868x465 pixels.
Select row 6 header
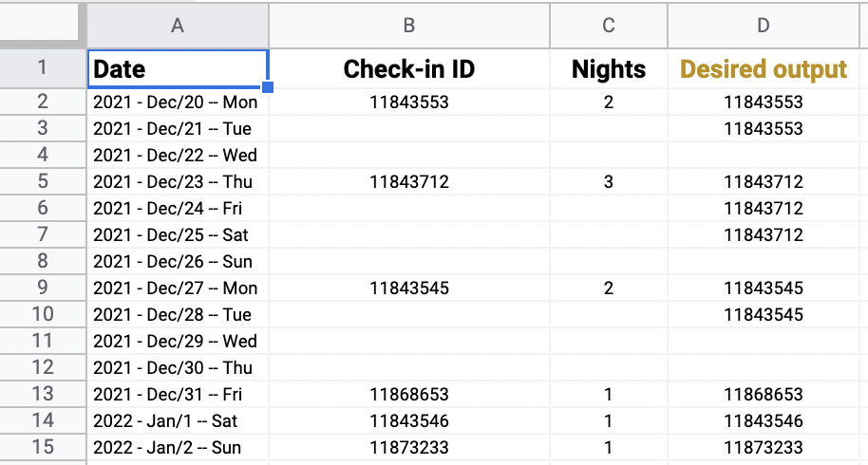pyautogui.click(x=43, y=208)
